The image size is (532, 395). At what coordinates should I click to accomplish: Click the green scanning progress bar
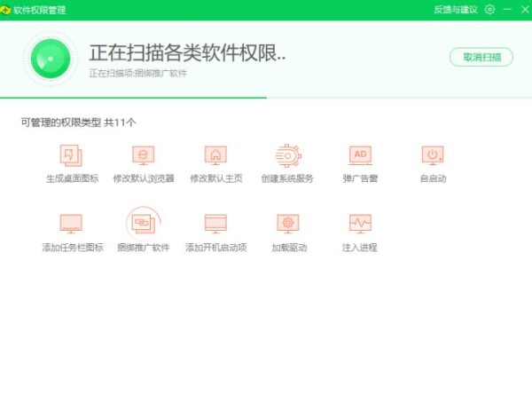click(133, 97)
